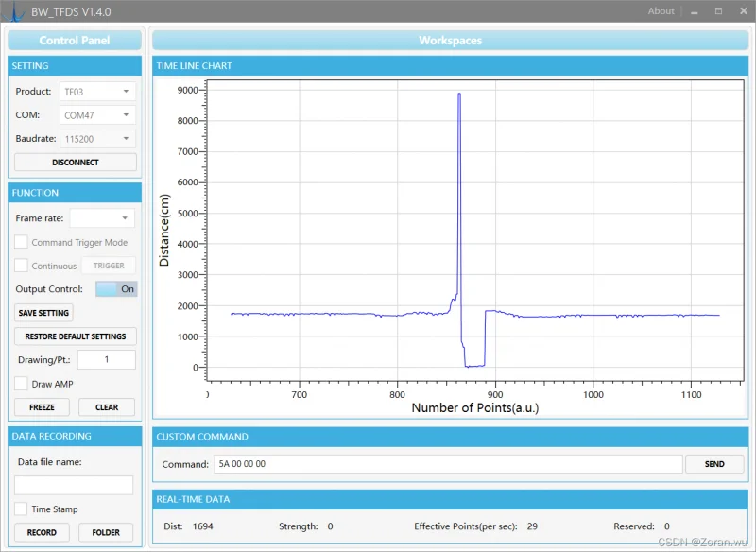Enable the Draw AMP checkbox

[22, 384]
